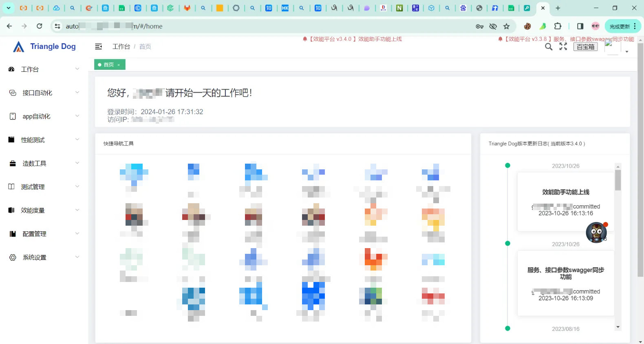Open 造数工具 sidebar menu
This screenshot has height=344, width=644.
(44, 164)
